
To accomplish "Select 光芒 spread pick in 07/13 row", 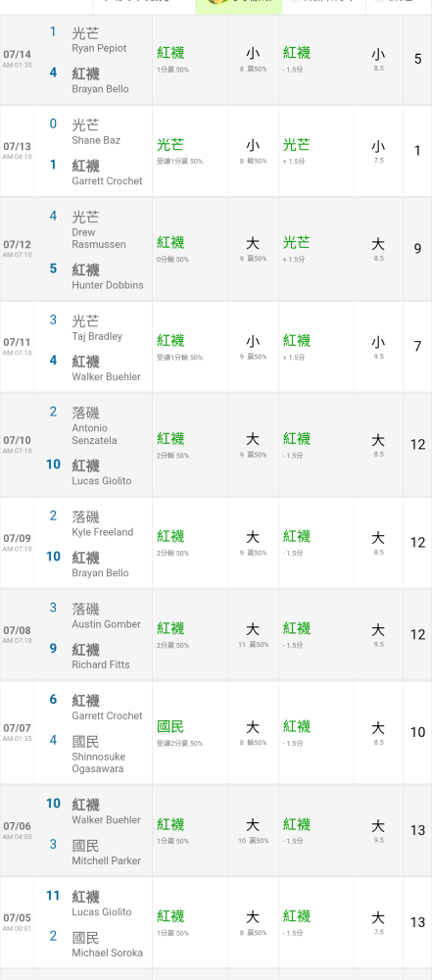I will pos(170,145).
